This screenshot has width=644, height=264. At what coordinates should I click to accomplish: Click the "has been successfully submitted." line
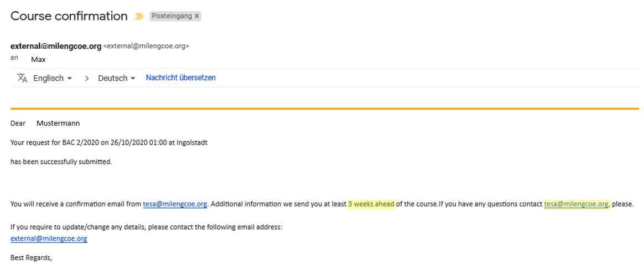61,162
